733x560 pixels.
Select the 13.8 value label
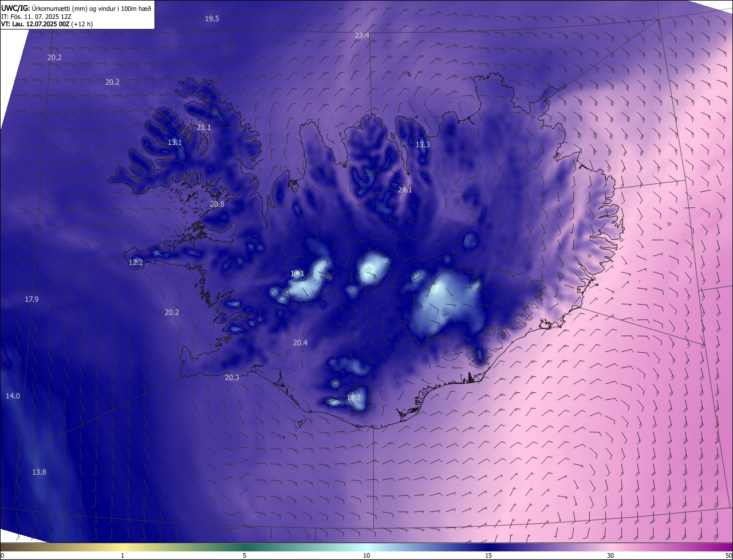(39, 472)
